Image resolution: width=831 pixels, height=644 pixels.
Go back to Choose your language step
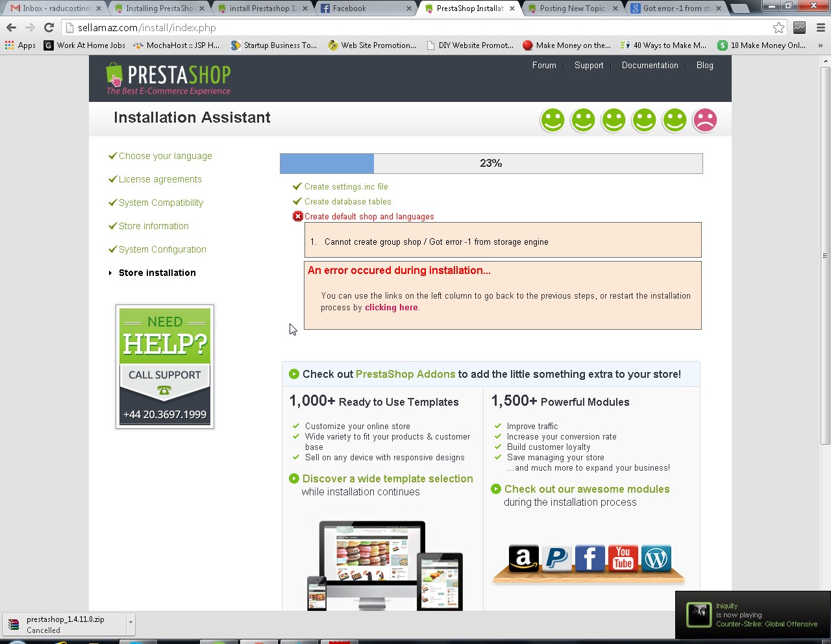[x=166, y=156]
